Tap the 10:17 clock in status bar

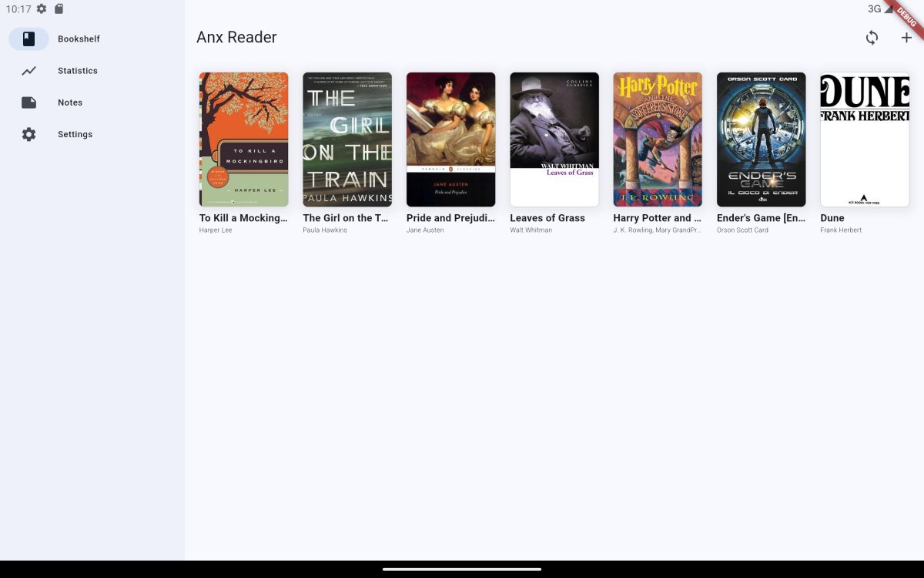point(18,9)
